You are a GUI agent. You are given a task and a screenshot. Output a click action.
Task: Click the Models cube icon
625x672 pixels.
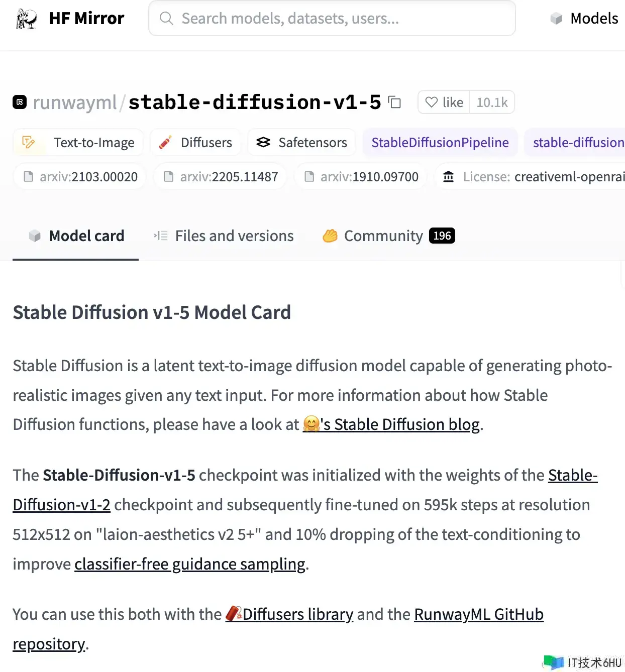coord(556,19)
